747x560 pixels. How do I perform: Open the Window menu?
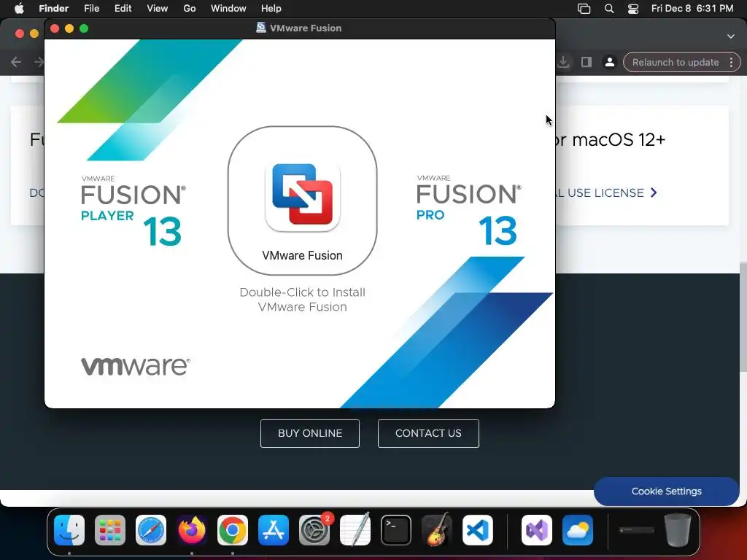click(228, 8)
